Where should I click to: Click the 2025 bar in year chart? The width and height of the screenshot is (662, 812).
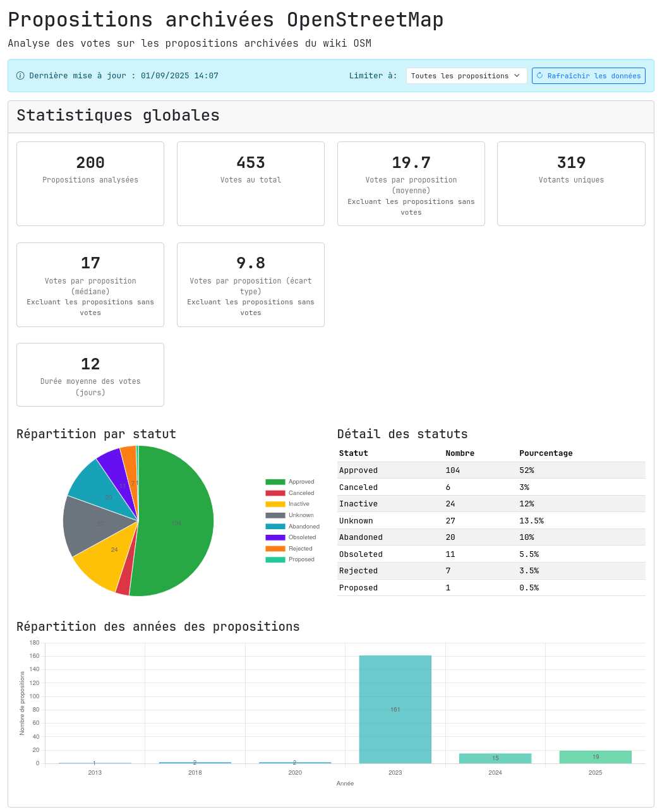tap(595, 757)
